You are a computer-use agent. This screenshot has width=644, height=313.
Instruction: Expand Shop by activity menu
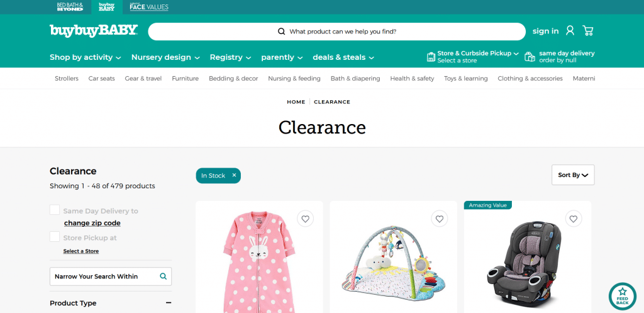point(85,57)
